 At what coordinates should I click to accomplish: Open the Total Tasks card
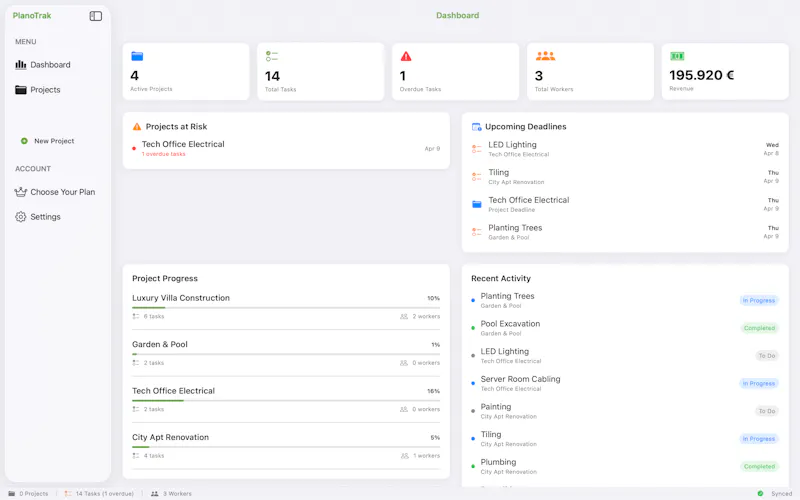click(x=321, y=71)
